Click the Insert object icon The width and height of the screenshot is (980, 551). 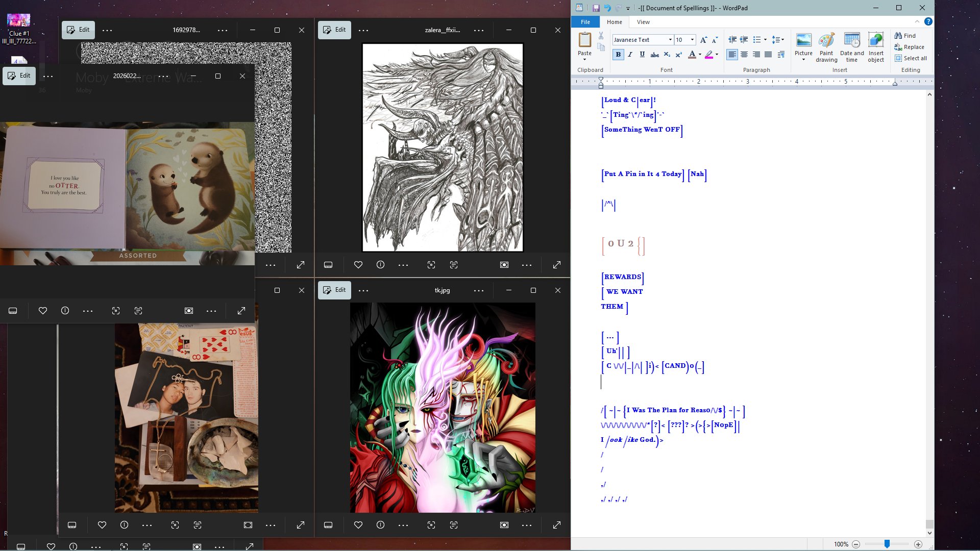coord(875,47)
